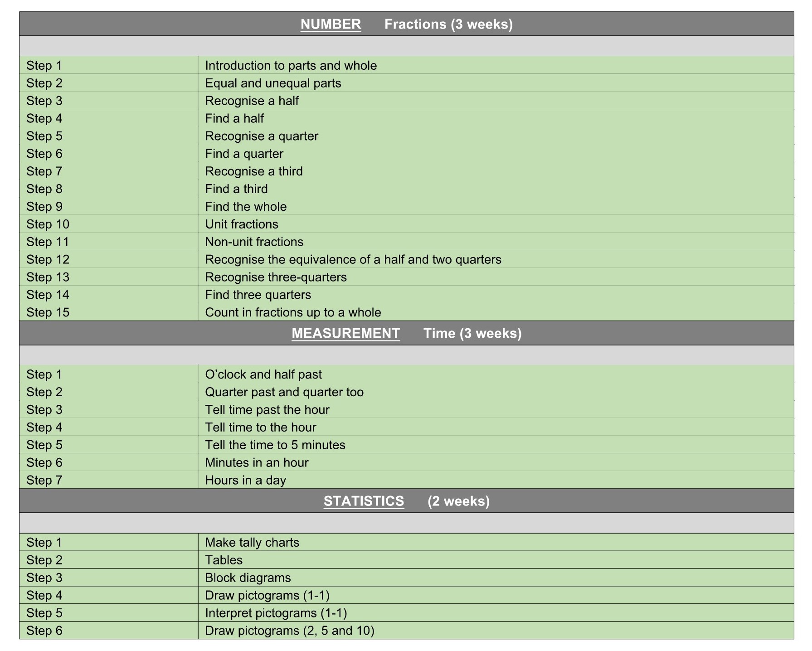Click the 'Block diagrams' row text
Viewport: 812px width, 651px height.
(x=248, y=578)
